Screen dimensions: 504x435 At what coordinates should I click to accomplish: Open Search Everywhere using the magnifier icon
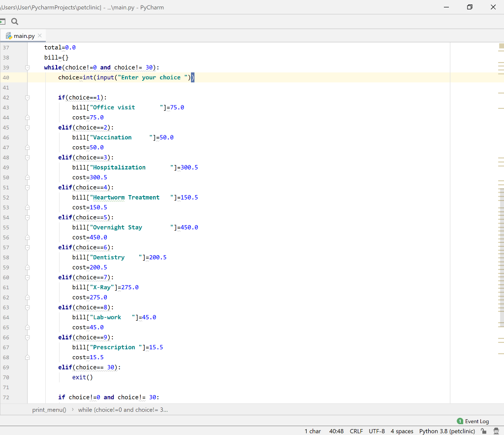click(15, 22)
